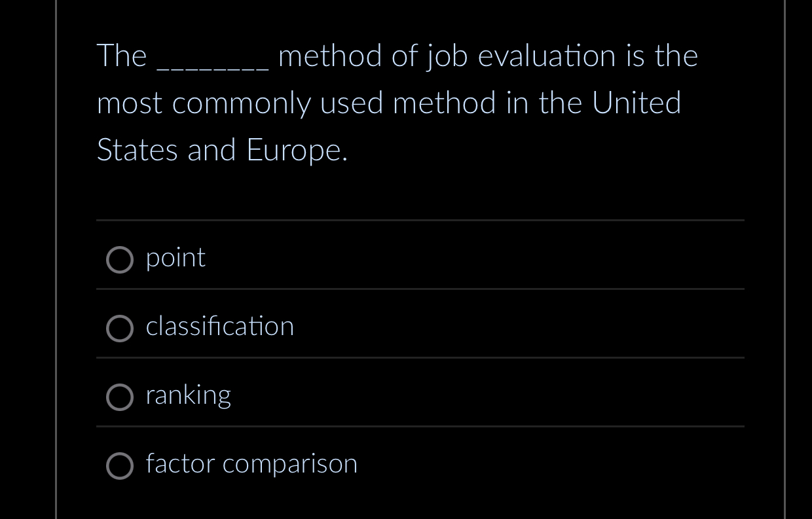
Task: Click the 'ranking' answer label
Action: 189,395
